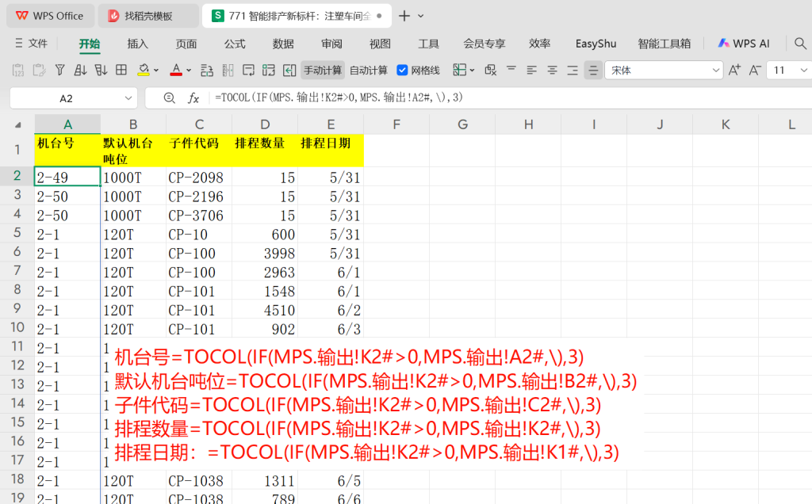Switch to the 数据 ribbon tab
This screenshot has height=504, width=812.
[x=283, y=44]
